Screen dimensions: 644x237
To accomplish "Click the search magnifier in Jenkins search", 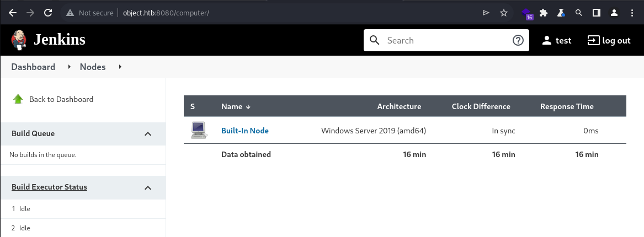I will tap(374, 40).
